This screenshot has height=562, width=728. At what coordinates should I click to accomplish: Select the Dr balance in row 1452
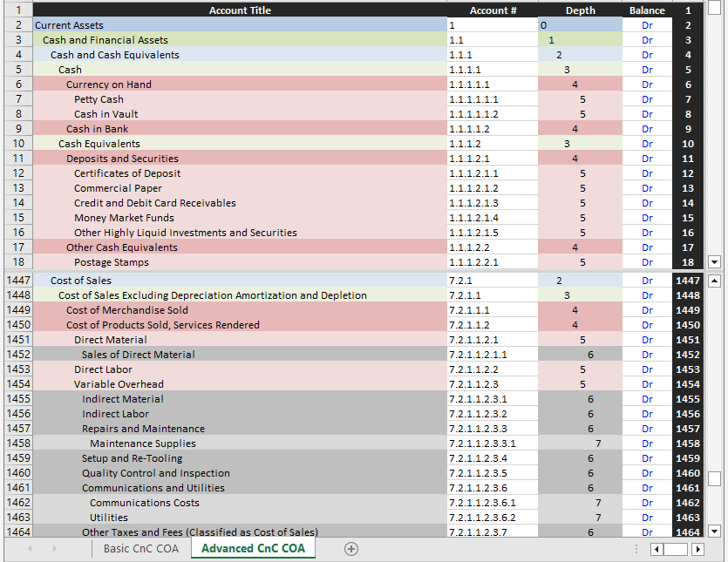pyautogui.click(x=647, y=355)
